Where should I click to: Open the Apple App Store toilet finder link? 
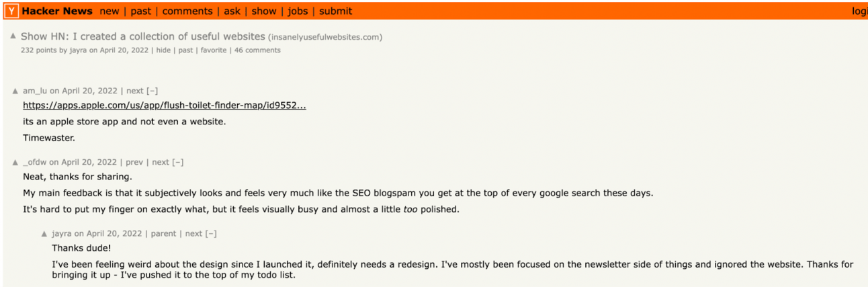pos(165,106)
